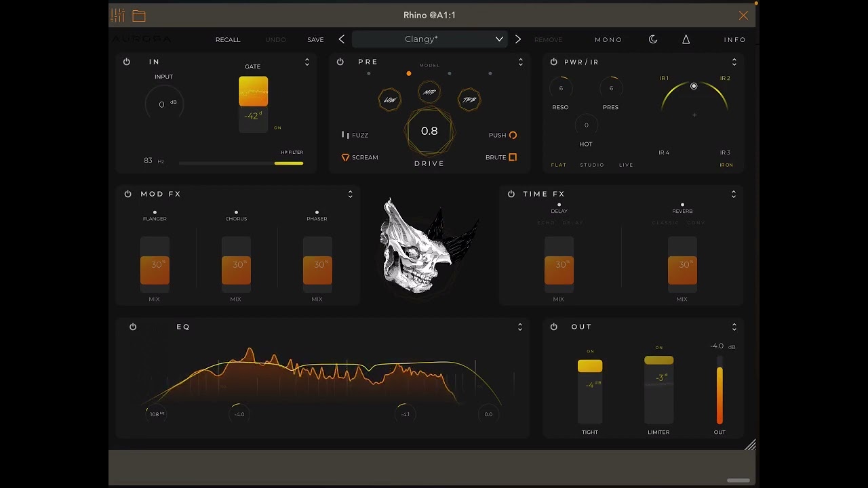Toggle the SCREAM switch

tap(359, 157)
